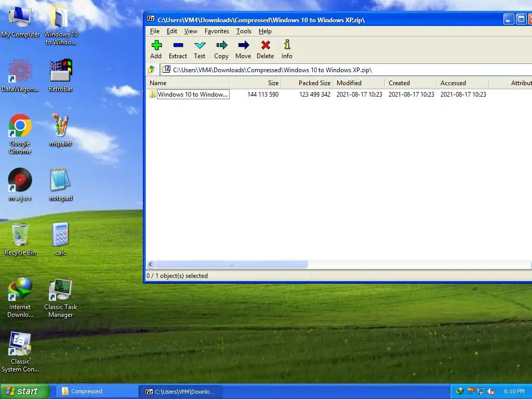Select the mspaint desktop icon
The width and height of the screenshot is (532, 399).
61,130
